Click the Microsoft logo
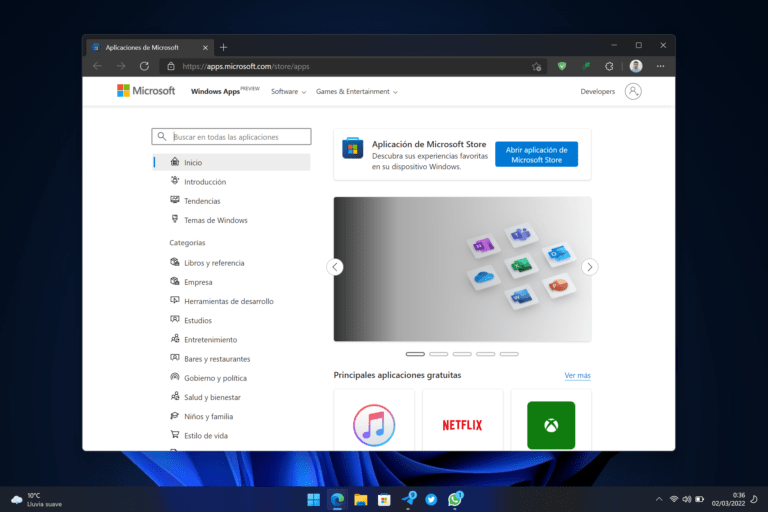 click(146, 91)
